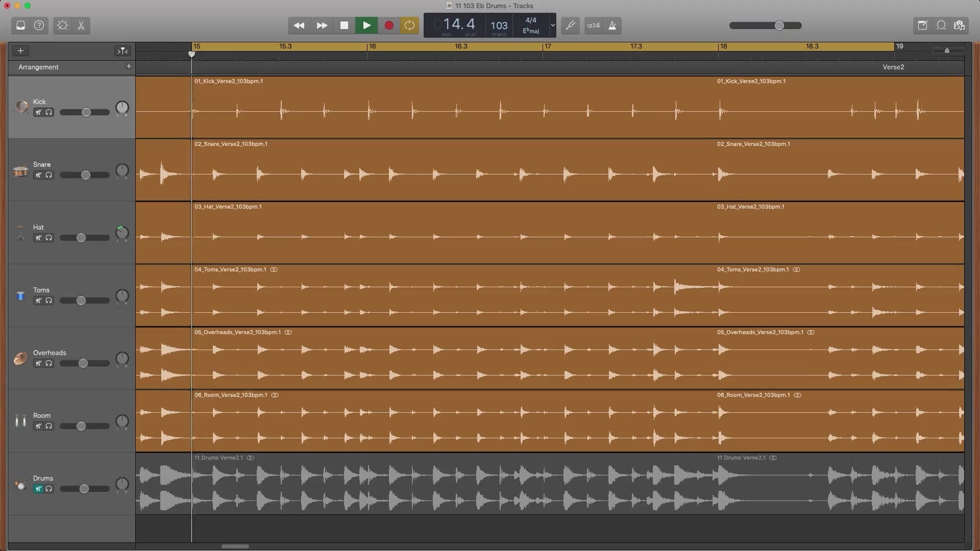Mute the Room track
The width and height of the screenshot is (980, 551).
click(x=38, y=426)
